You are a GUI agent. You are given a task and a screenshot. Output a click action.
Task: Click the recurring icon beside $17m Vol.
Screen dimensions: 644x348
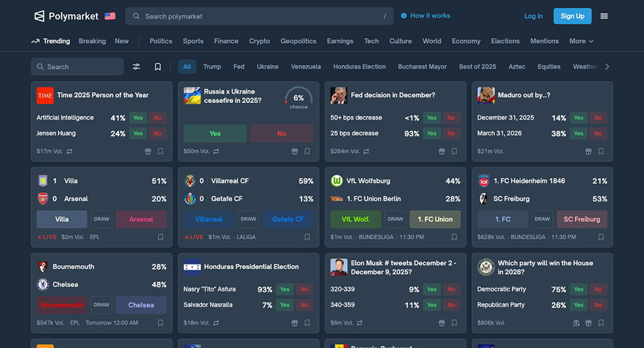pyautogui.click(x=70, y=151)
